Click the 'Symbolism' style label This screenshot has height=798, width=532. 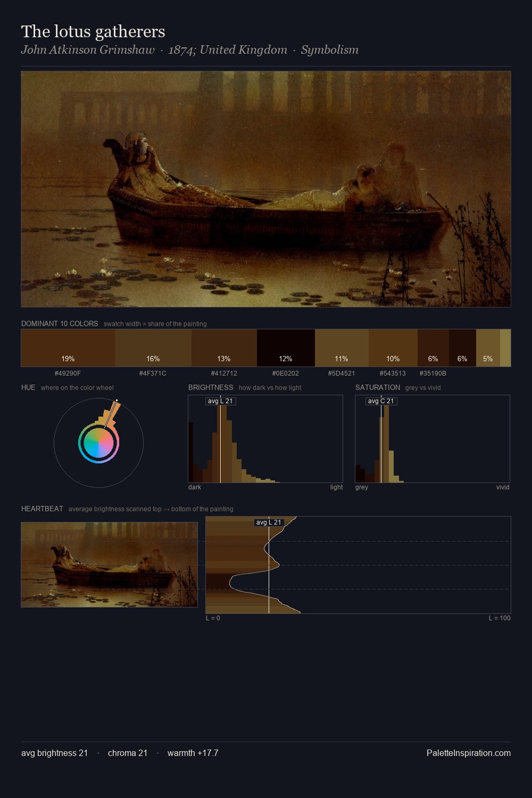click(330, 49)
